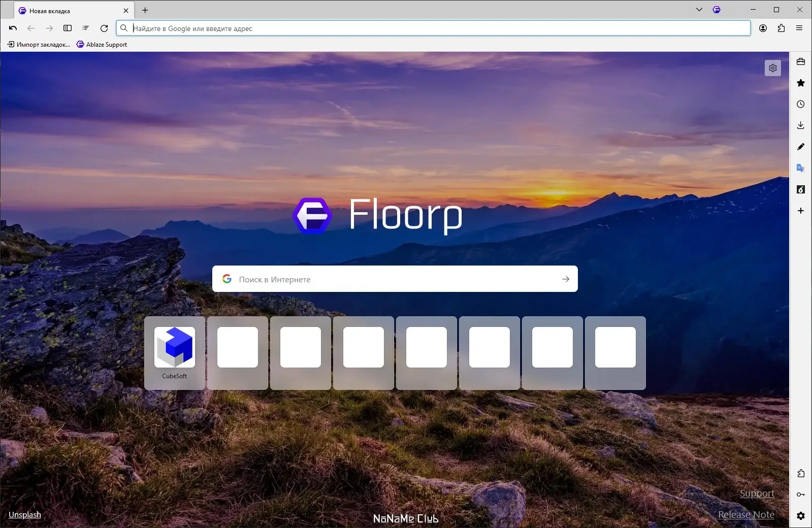Open the downloads sidebar panel
This screenshot has width=812, height=528.
[801, 125]
